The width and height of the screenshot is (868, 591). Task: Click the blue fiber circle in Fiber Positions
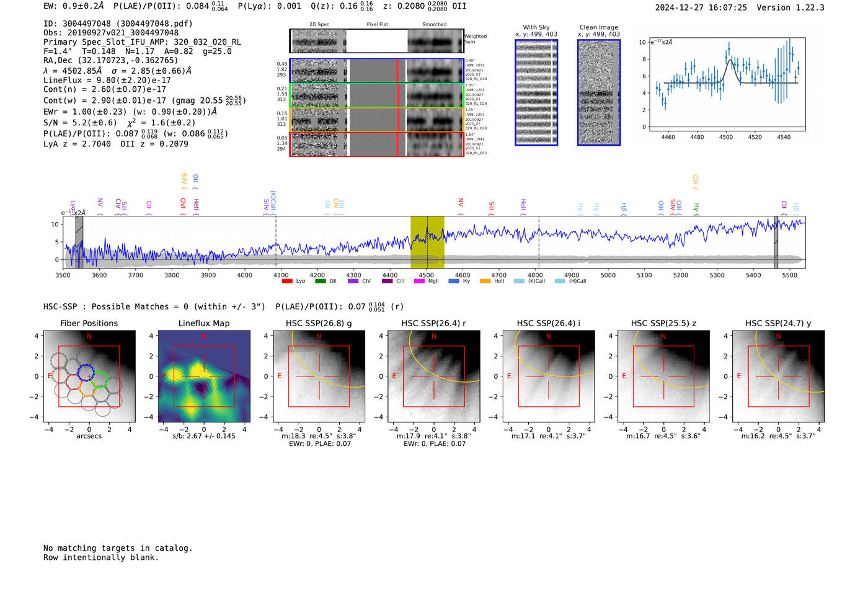click(x=86, y=373)
